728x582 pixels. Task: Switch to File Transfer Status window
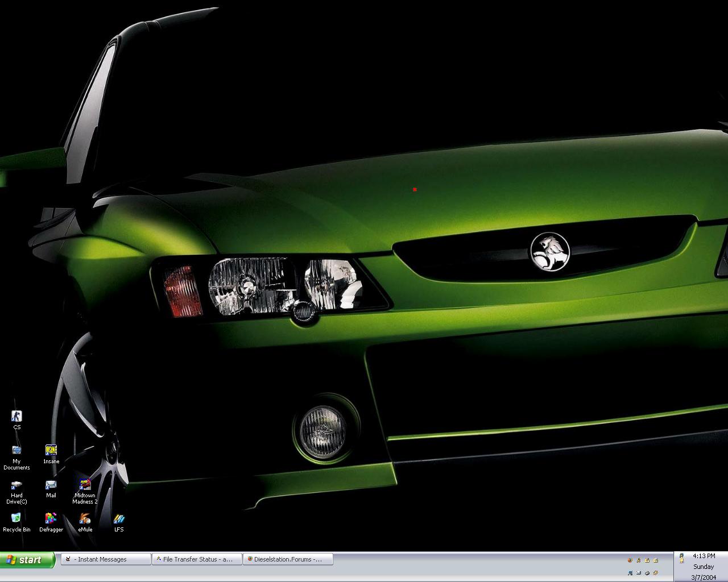(x=197, y=559)
